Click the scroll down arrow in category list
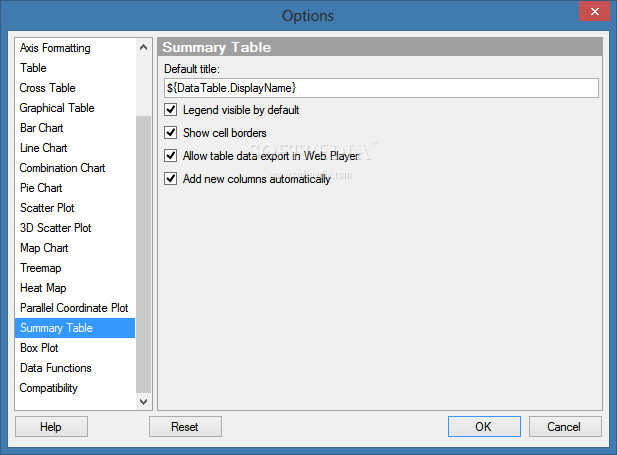The width and height of the screenshot is (617, 455). (x=143, y=401)
